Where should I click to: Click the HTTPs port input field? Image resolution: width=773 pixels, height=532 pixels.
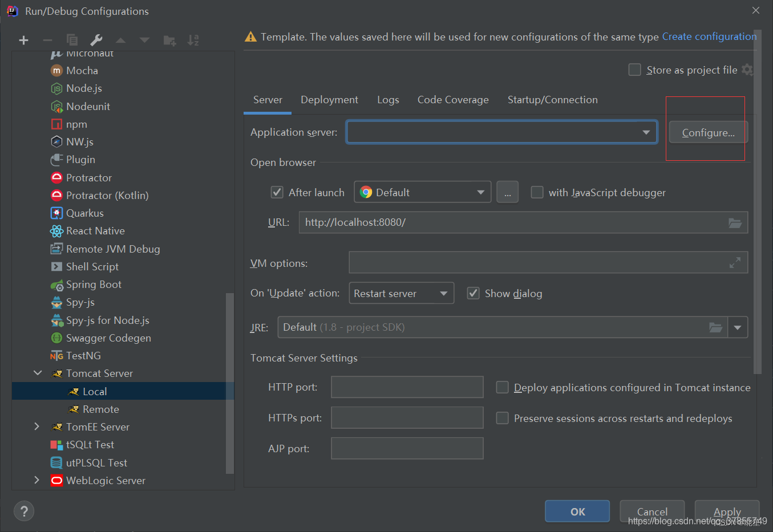pyautogui.click(x=407, y=417)
